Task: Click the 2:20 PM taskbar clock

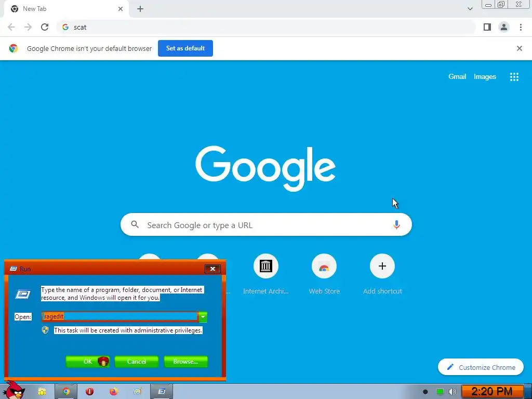Action: point(492,392)
